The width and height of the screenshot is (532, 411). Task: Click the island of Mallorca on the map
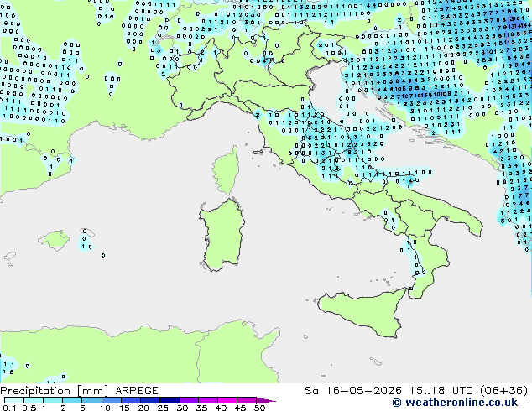click(54, 240)
